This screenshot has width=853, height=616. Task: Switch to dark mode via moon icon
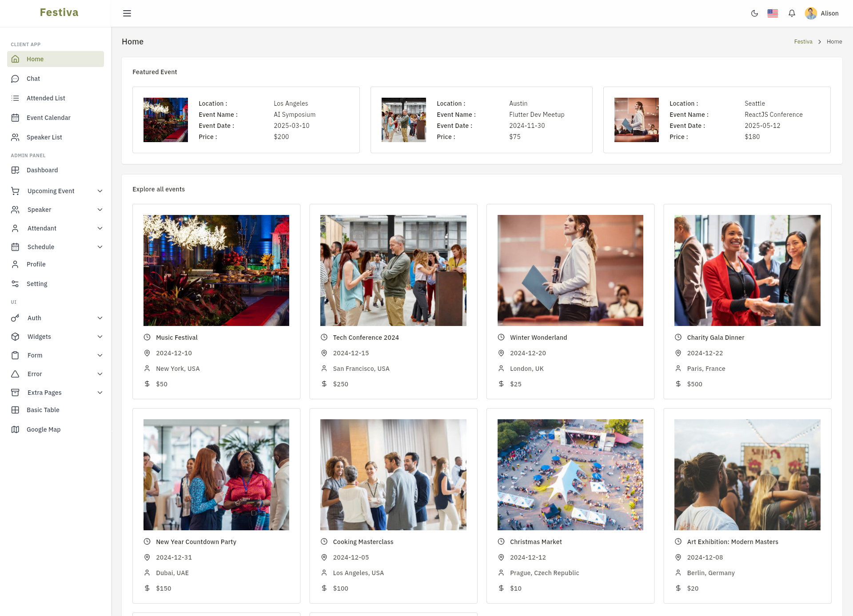(754, 13)
